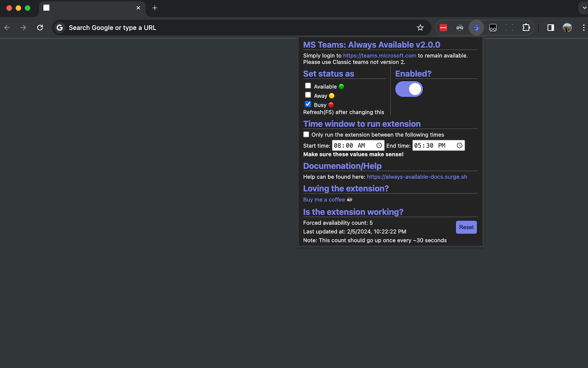Click the 'MS Teams: Always Available v2.0.0' title
588x368 pixels.
pyautogui.click(x=372, y=45)
